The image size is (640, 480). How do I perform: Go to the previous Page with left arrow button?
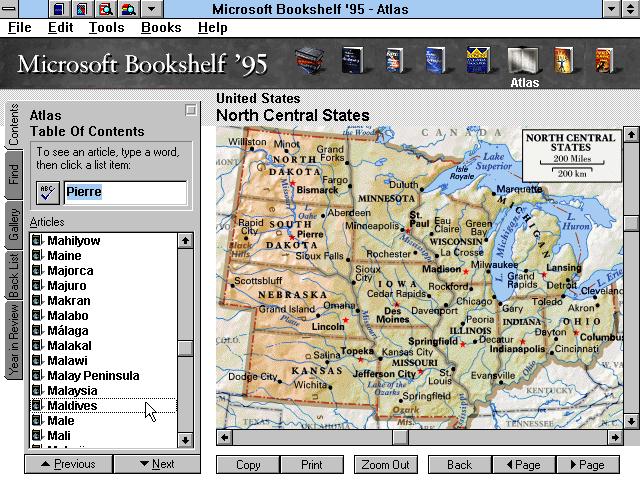coord(524,465)
